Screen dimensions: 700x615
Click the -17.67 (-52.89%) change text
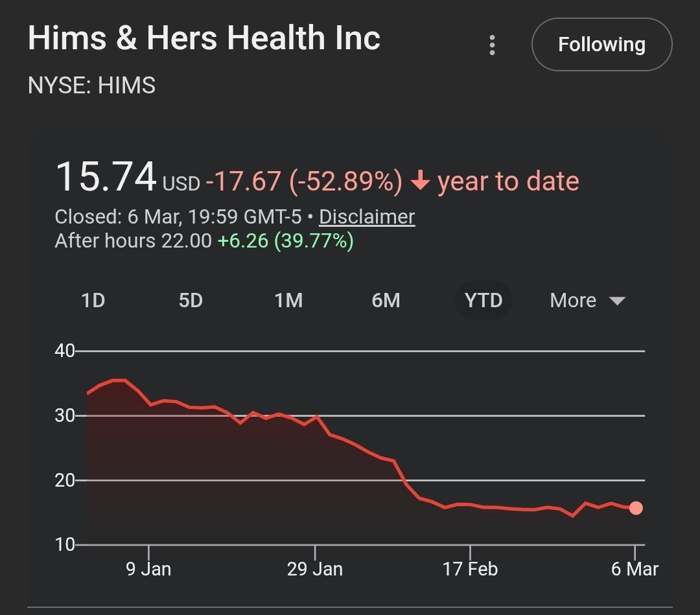(x=304, y=181)
